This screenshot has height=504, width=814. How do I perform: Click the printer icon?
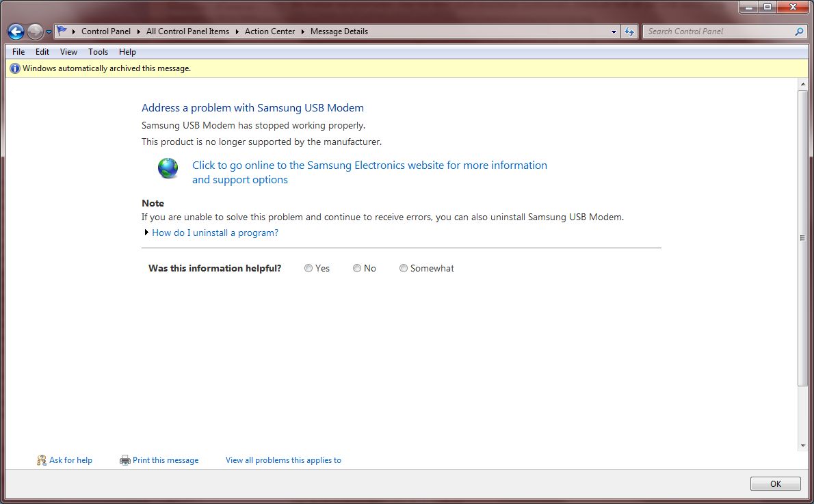pos(124,460)
